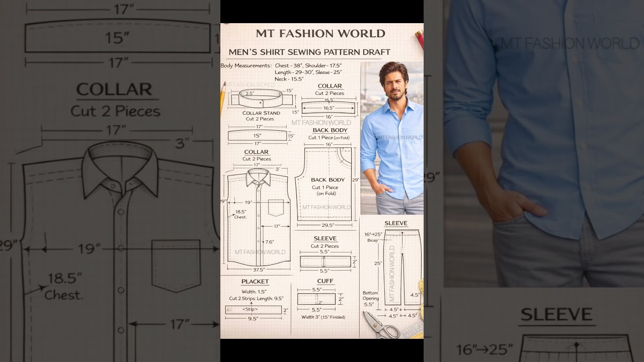Screen dimensions: 644x362
Task: Click the chest pocket on the front shirt drawing
Action: pyautogui.click(x=276, y=207)
